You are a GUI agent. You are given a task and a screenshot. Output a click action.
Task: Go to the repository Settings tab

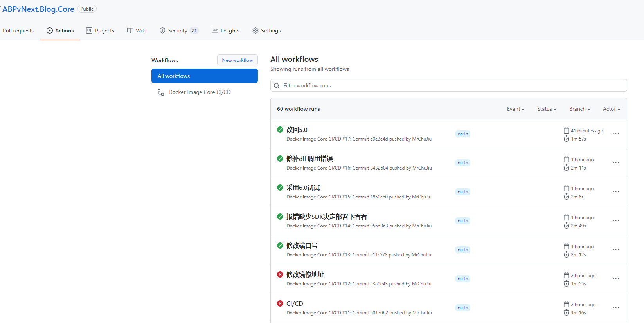pyautogui.click(x=266, y=31)
